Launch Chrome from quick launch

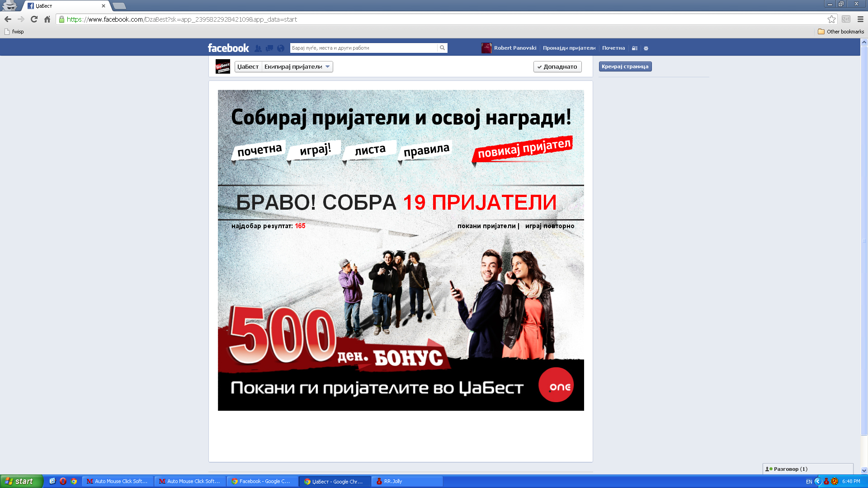click(x=74, y=481)
